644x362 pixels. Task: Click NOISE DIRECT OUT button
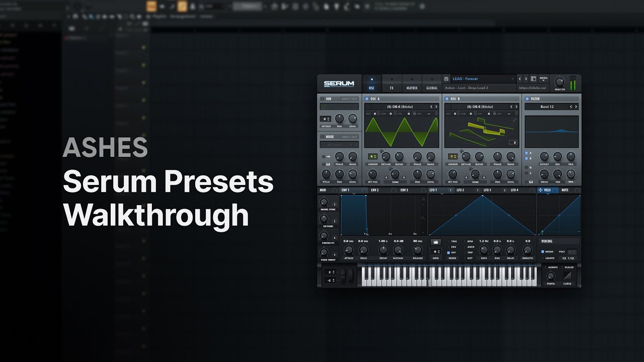[x=349, y=137]
